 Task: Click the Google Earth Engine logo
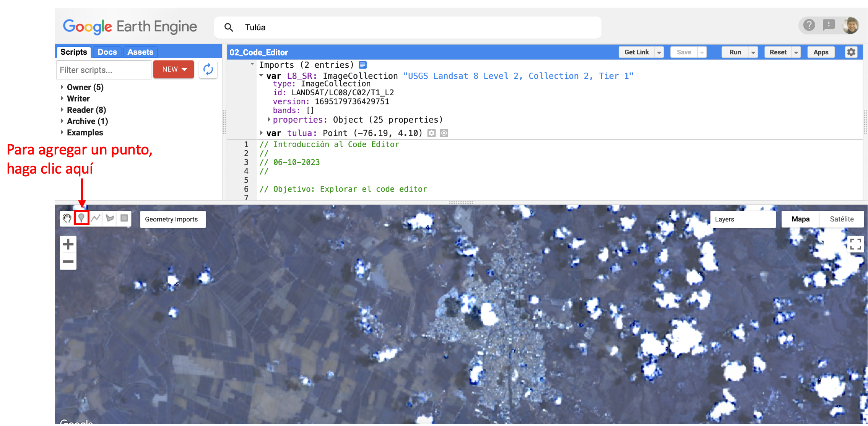130,27
